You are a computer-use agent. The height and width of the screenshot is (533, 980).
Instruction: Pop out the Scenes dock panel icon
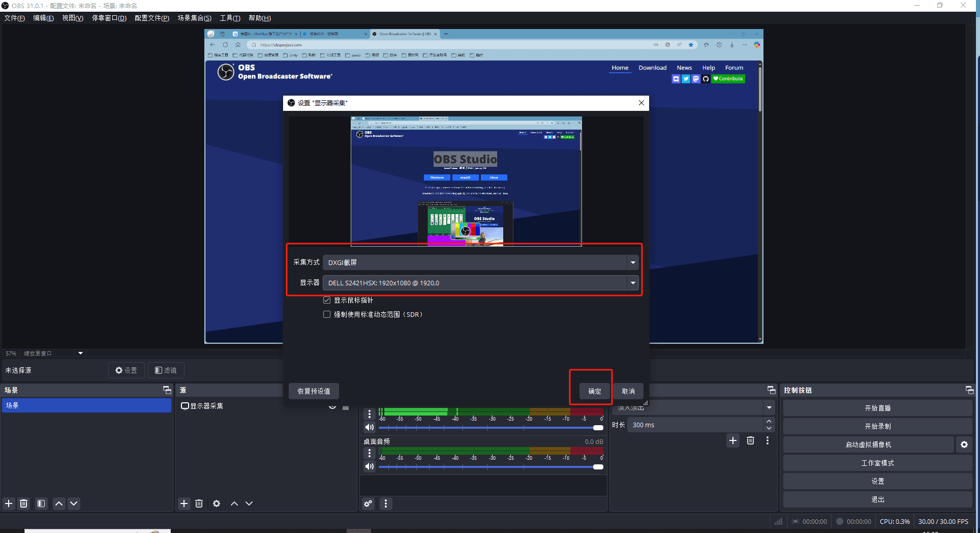pos(167,390)
